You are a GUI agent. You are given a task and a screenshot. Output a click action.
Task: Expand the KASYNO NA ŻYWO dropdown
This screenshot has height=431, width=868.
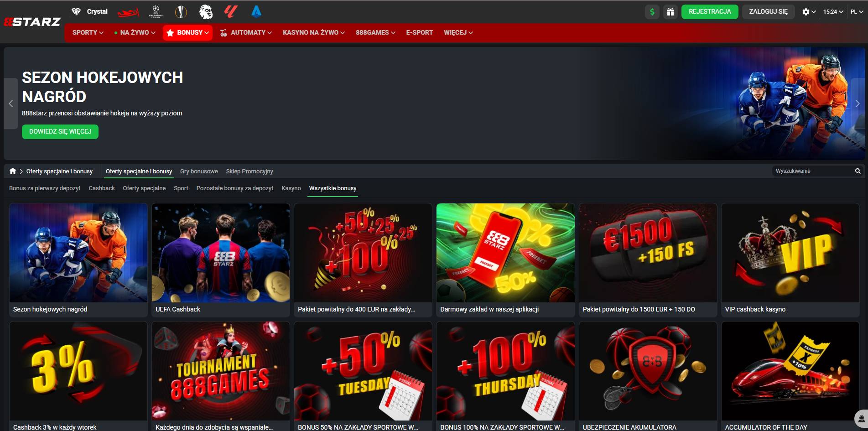(313, 32)
